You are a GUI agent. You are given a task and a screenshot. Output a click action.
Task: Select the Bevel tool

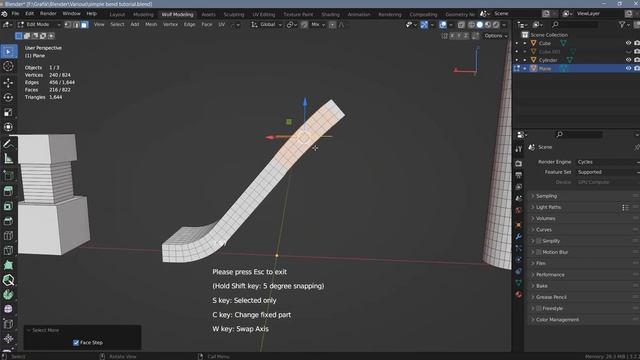click(x=8, y=221)
